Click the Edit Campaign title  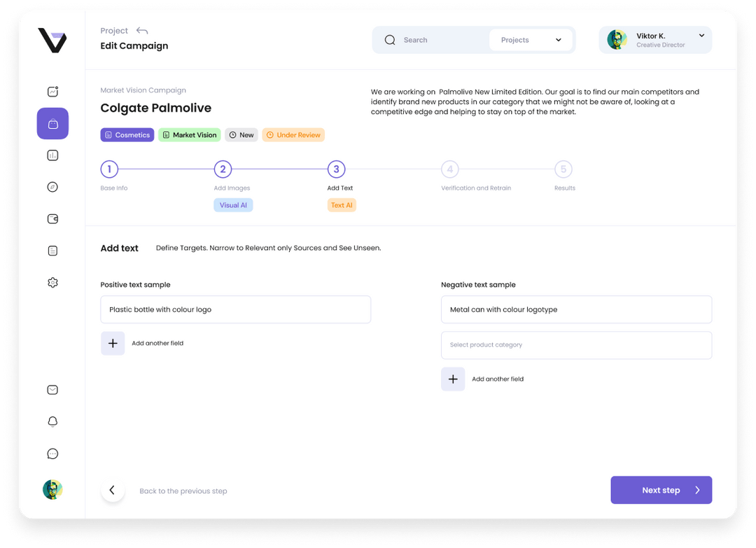(x=134, y=45)
